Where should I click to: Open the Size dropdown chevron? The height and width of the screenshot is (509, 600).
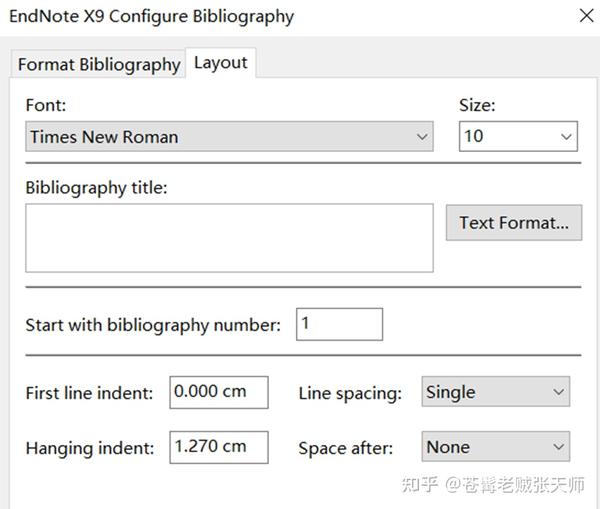[x=567, y=137]
